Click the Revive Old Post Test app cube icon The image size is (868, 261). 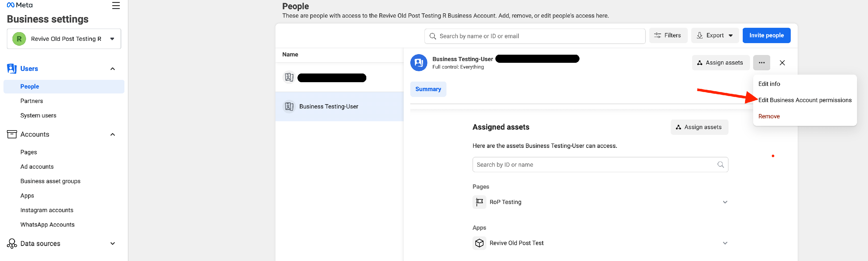point(479,243)
